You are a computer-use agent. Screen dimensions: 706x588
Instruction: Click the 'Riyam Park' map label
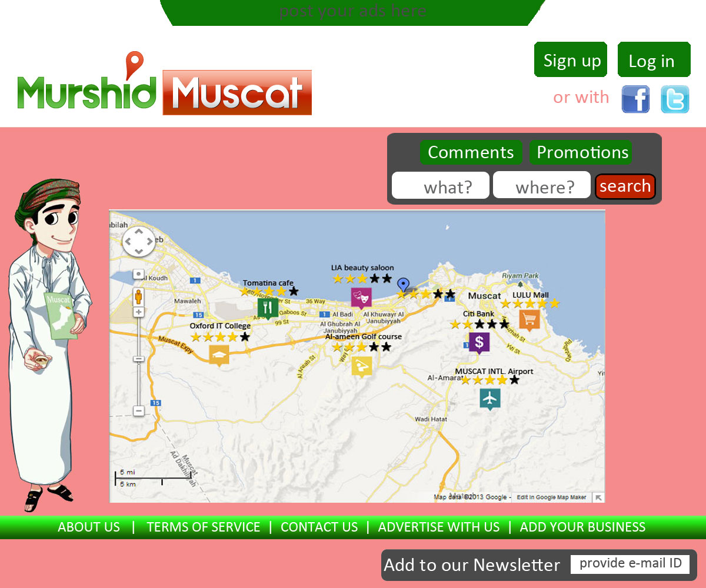521,276
